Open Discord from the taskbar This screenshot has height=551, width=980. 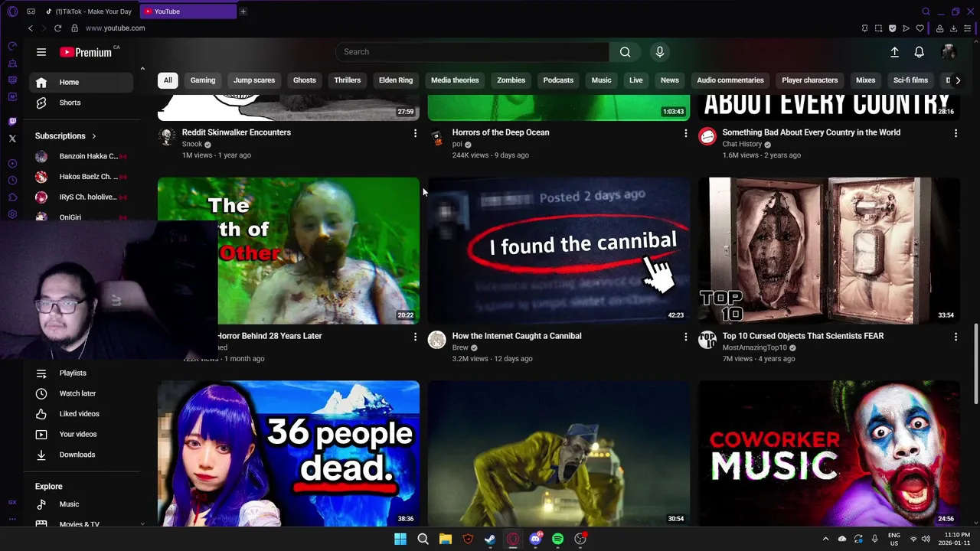point(535,539)
